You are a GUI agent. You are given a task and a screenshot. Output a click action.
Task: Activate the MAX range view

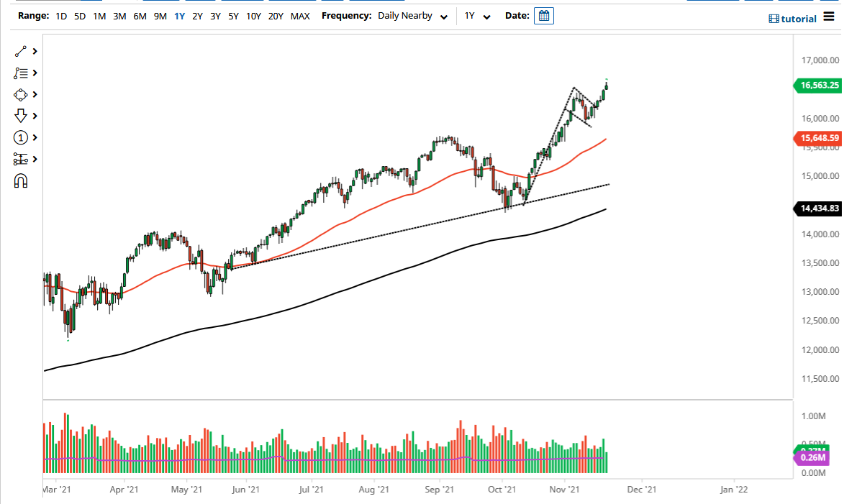click(x=300, y=15)
